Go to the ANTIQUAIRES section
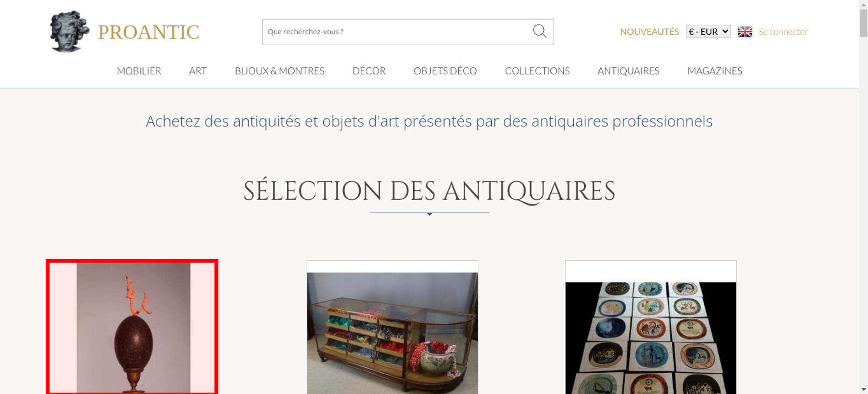Viewport: 868px width, 394px height. pos(628,71)
